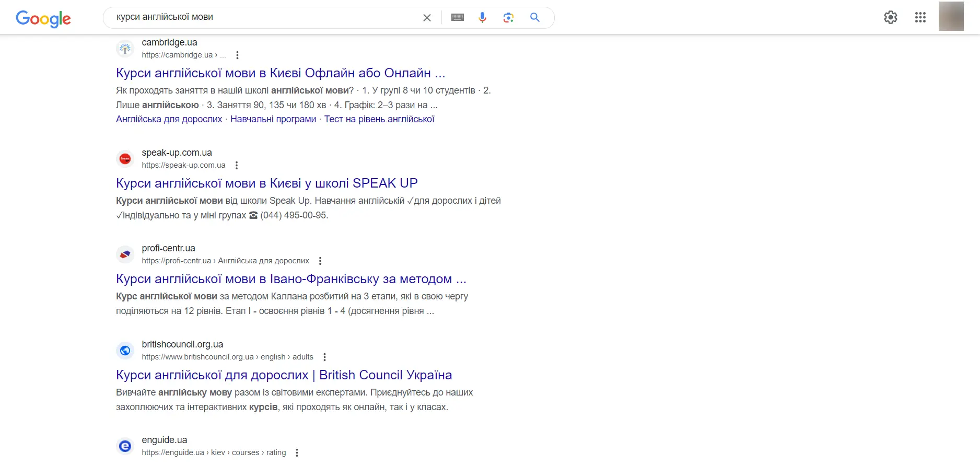Open more options for britishcouncil.org.ua result
The image size is (980, 465).
[324, 357]
